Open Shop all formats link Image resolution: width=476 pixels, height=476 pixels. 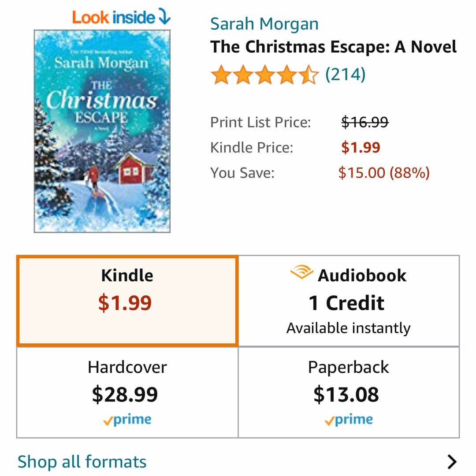coord(82,461)
